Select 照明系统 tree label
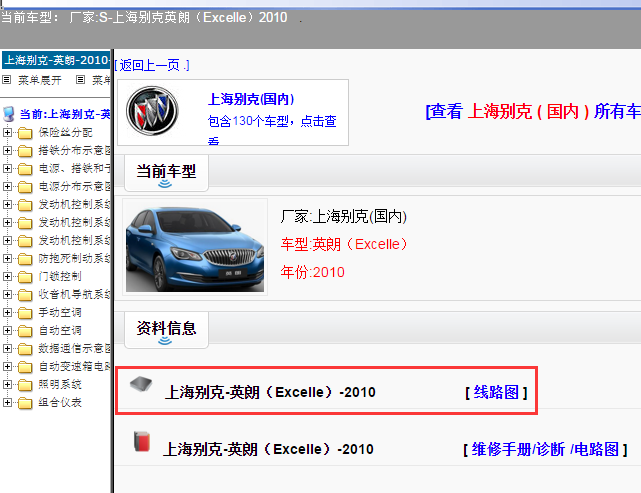This screenshot has width=641, height=493. [x=60, y=384]
